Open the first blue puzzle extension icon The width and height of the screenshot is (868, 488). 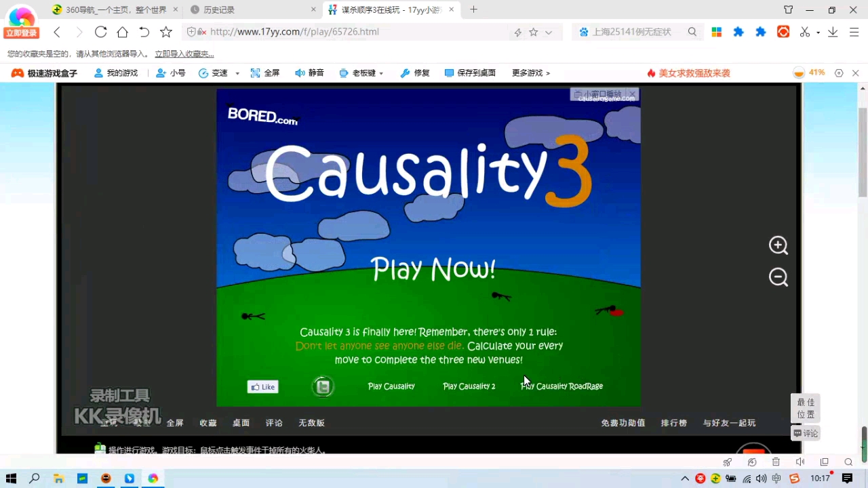[738, 32]
